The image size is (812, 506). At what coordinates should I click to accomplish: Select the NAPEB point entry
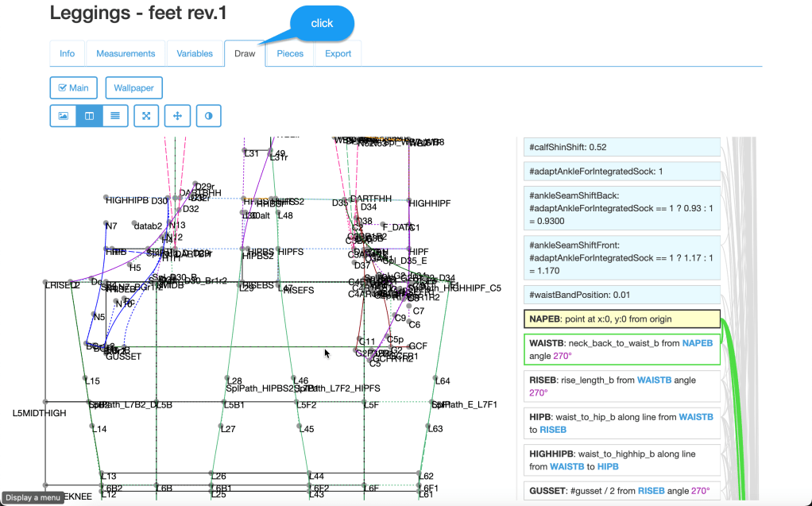[x=621, y=319]
